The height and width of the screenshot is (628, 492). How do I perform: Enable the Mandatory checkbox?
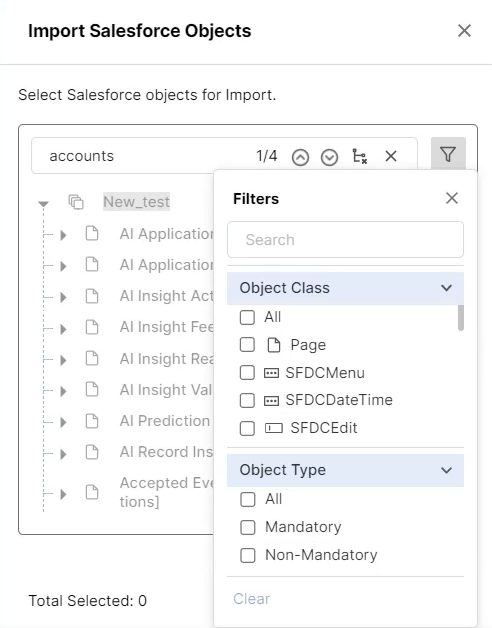pyautogui.click(x=248, y=527)
